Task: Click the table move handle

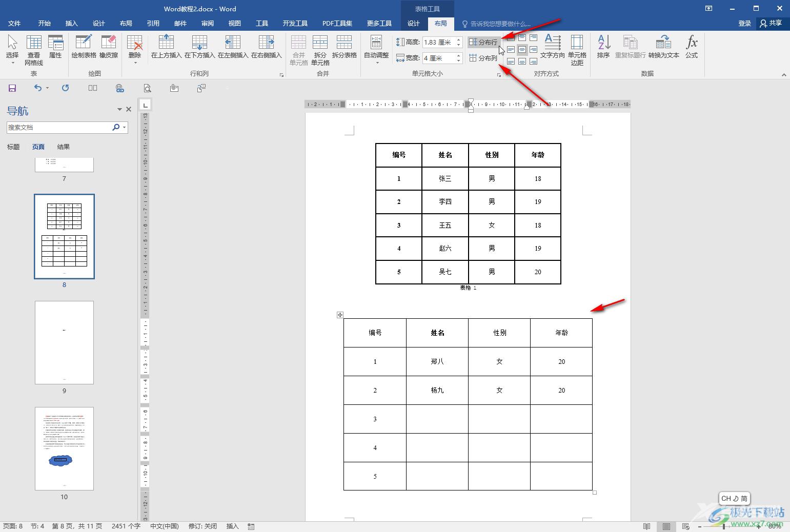Action: tap(340, 315)
